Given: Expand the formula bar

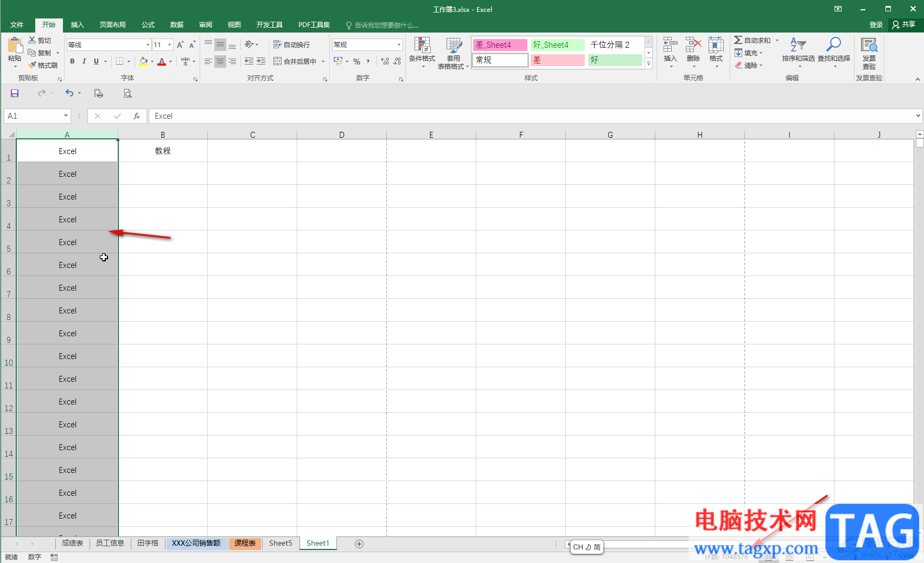Looking at the screenshot, I should click(918, 116).
